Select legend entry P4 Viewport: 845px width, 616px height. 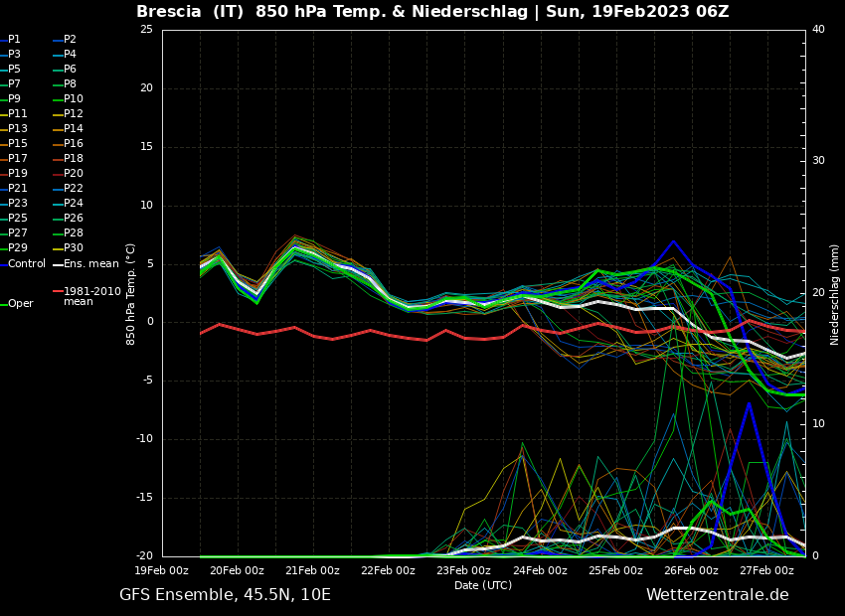pos(70,55)
